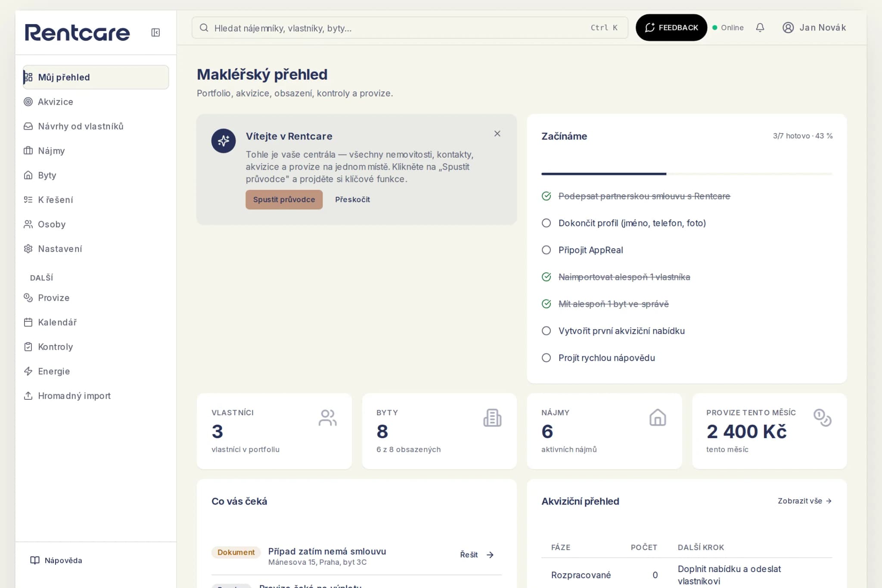Viewport: 882px width, 588px height.
Task: Click the Osoby people icon in sidebar
Action: (x=28, y=224)
